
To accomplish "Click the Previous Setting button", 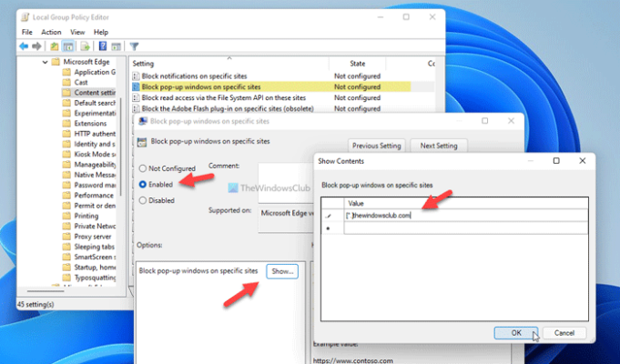I will [x=376, y=146].
